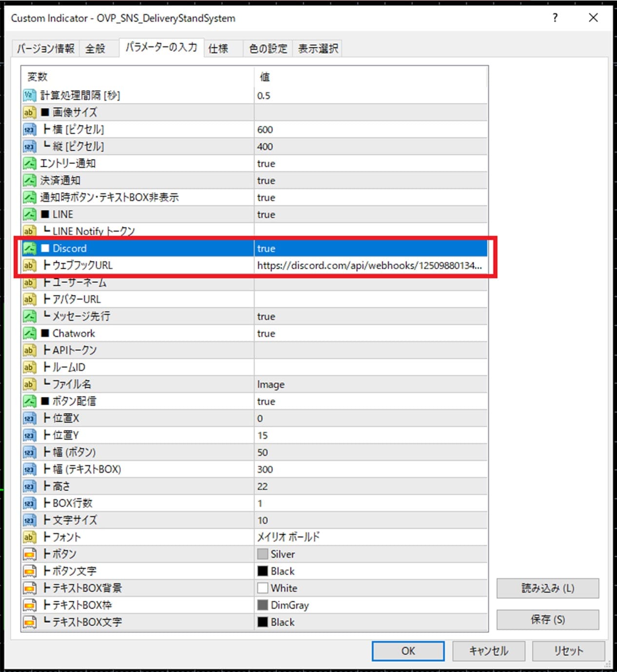Click the bool icon beside 通知時ボタン・テキストBOX非表示
This screenshot has height=672, width=617.
pos(29,198)
